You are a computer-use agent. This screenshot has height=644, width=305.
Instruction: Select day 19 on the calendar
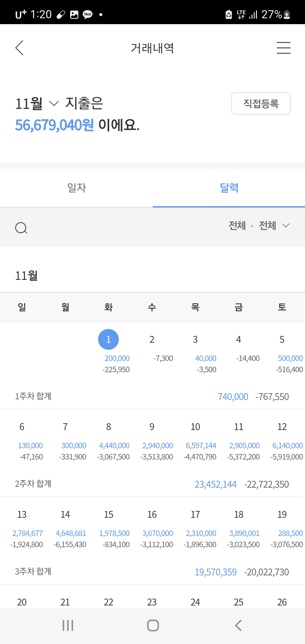pos(282,527)
